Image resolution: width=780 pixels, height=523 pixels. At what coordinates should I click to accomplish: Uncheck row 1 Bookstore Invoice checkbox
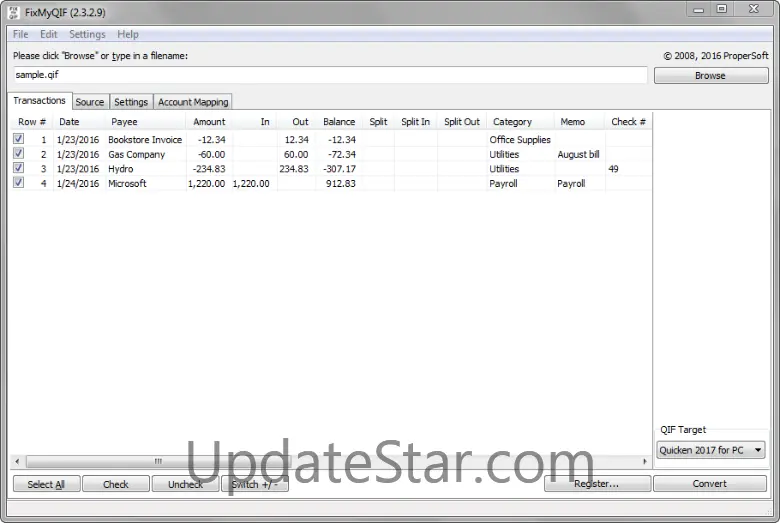18,139
